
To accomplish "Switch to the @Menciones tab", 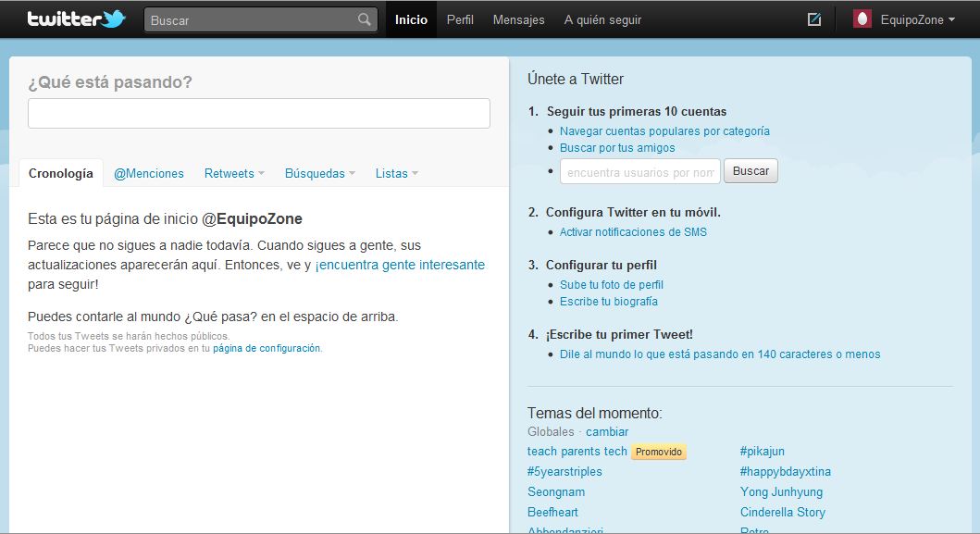I will [149, 173].
